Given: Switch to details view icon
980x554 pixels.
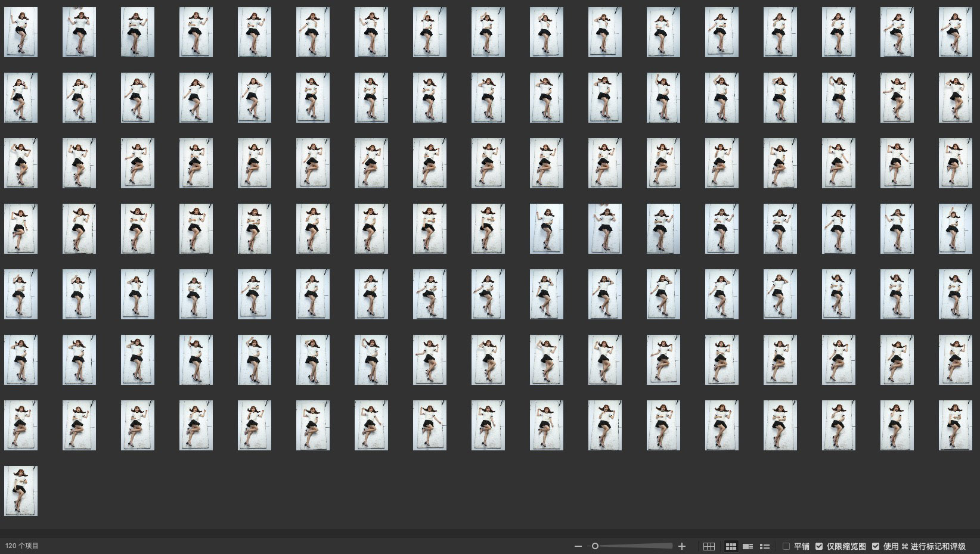Looking at the screenshot, I should [748, 546].
